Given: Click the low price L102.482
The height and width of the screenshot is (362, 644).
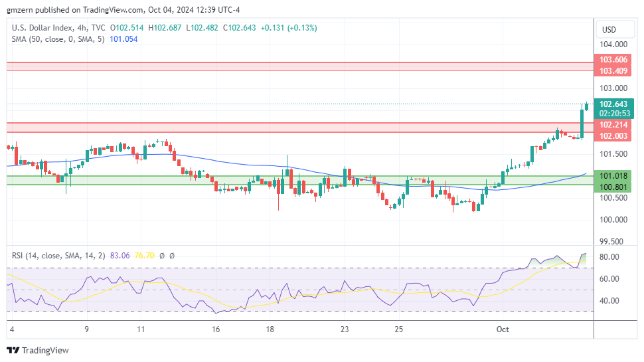Looking at the screenshot, I should tap(202, 28).
